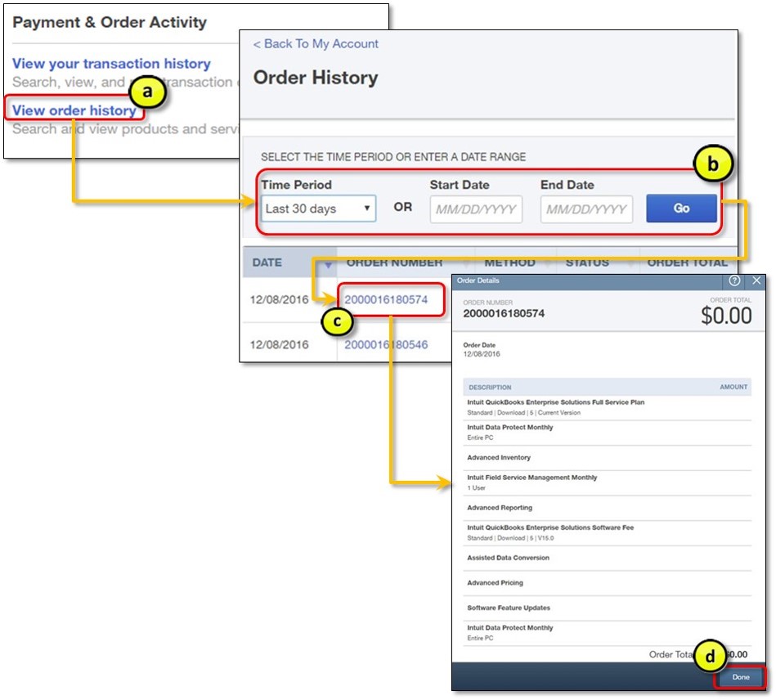Sort by the ORDER NUMBER column header

coord(394,262)
